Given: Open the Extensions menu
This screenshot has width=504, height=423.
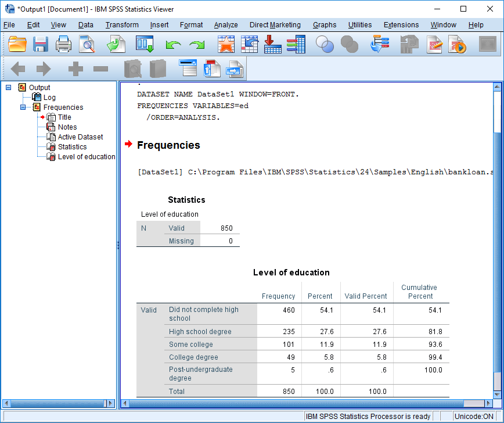Looking at the screenshot, I should pos(401,25).
